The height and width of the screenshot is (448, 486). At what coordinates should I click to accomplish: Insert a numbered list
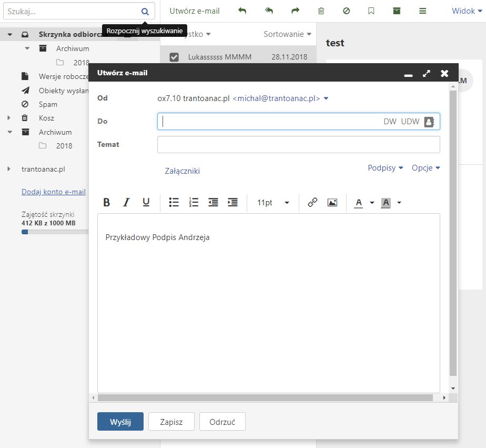pos(194,202)
